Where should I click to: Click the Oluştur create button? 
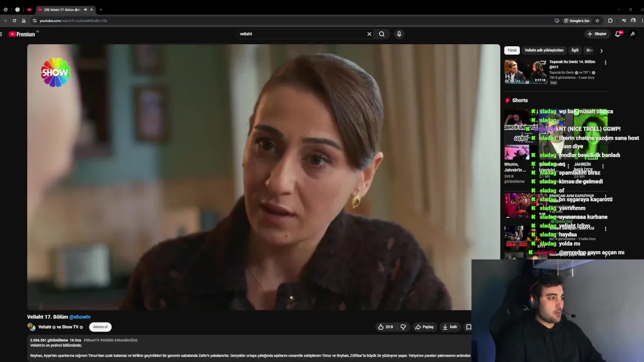coord(597,34)
